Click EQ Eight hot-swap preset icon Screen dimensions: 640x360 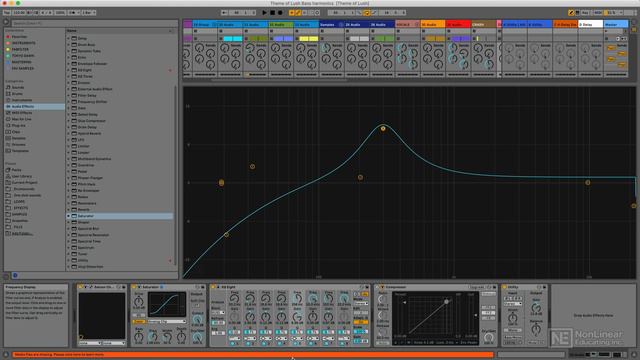coord(362,287)
